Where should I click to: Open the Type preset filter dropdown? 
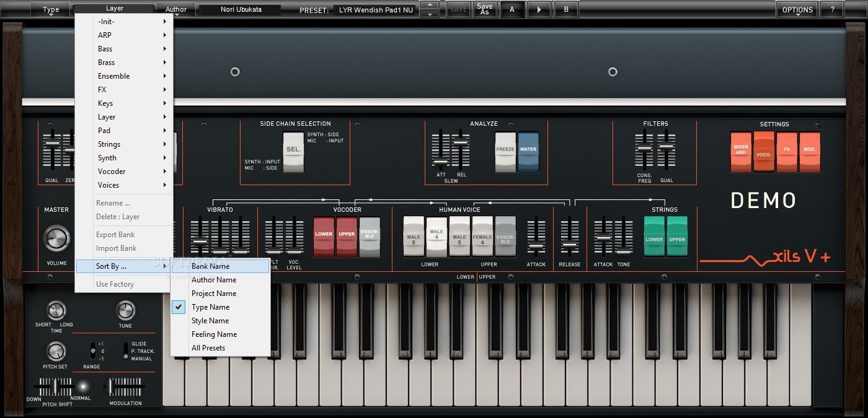click(51, 10)
